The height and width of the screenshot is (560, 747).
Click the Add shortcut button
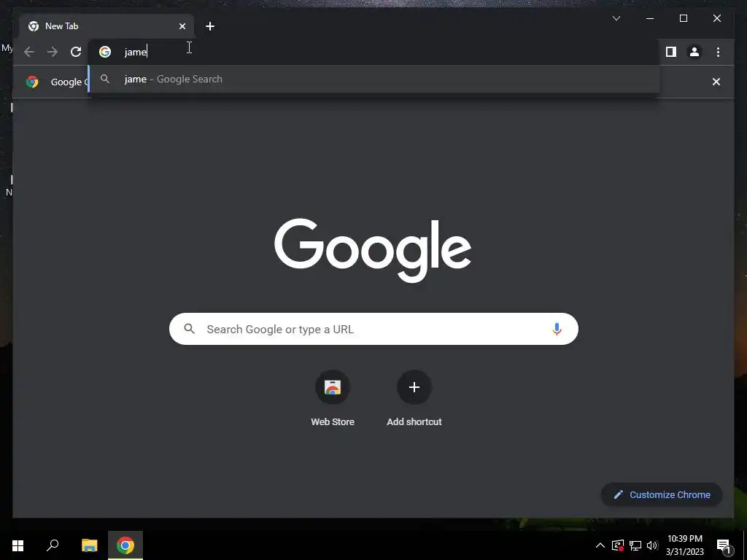point(414,399)
